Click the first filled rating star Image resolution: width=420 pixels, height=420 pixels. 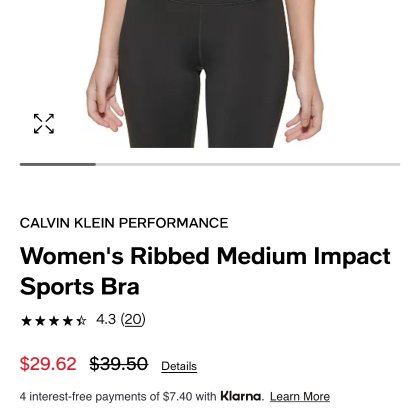[26, 321]
